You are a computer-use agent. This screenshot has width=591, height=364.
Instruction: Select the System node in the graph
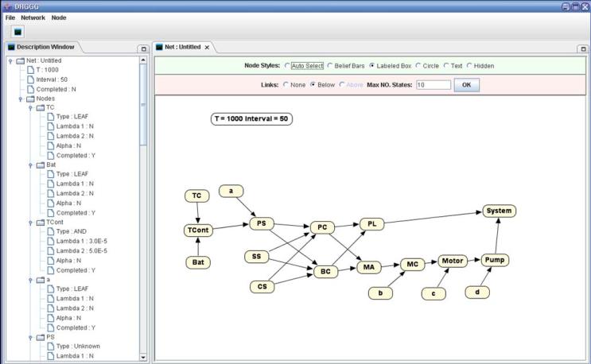(499, 211)
